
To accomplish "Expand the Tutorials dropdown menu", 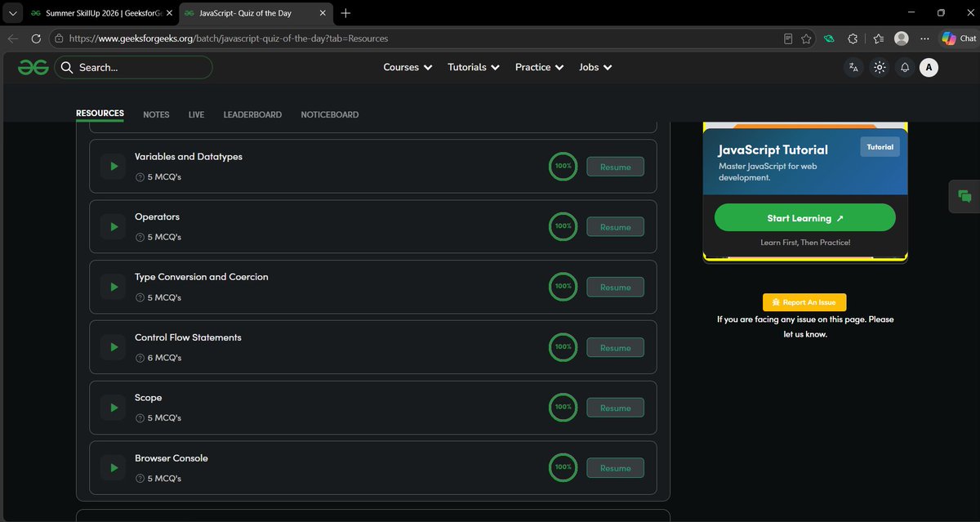I will pyautogui.click(x=474, y=68).
